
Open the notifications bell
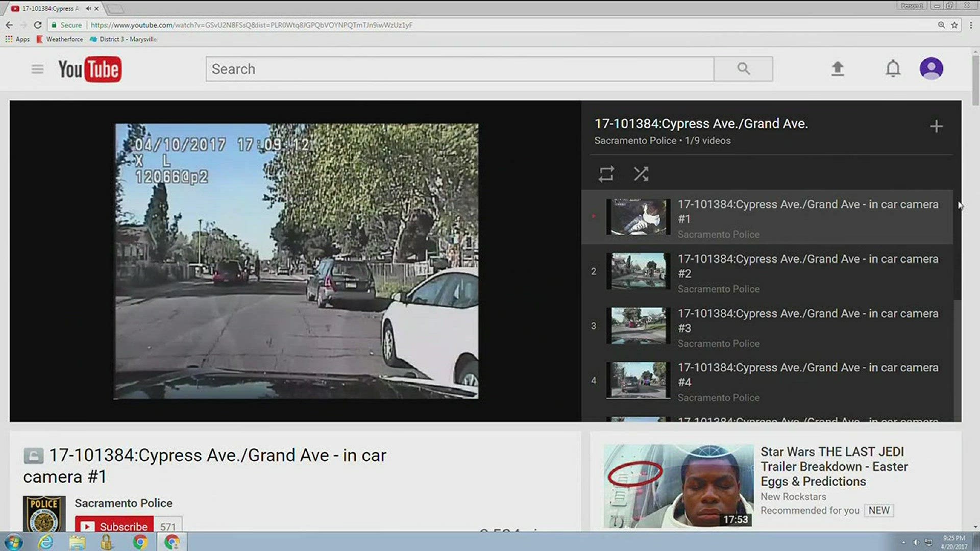click(893, 69)
